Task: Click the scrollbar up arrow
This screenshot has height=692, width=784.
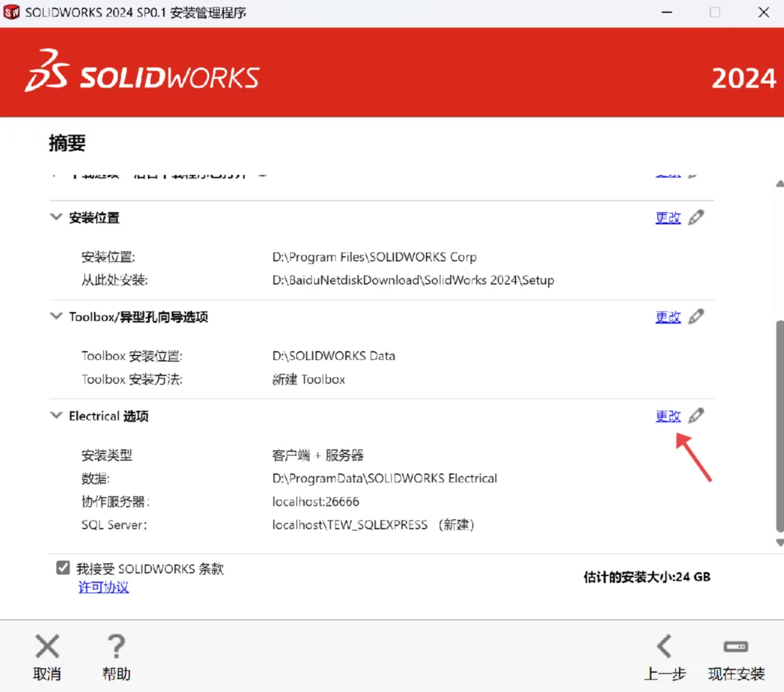Action: (x=780, y=184)
